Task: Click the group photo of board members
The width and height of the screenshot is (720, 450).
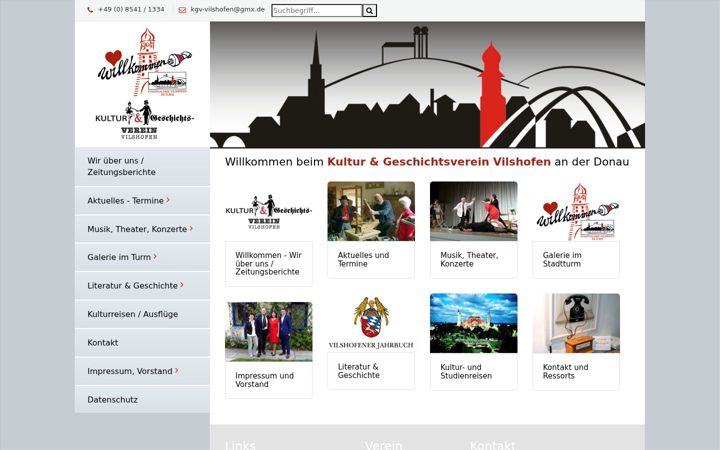Action: [269, 332]
